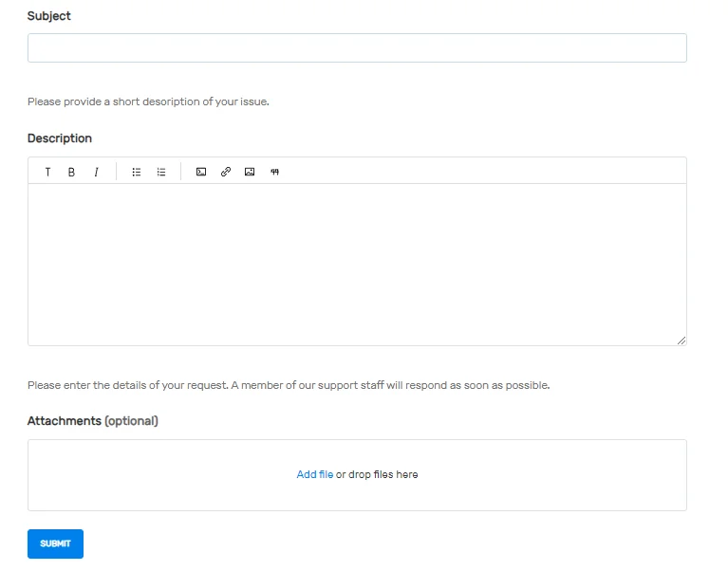Viewport: 728px width, 571px height.
Task: Toggle italic formatting in Description toolbar
Action: (96, 172)
